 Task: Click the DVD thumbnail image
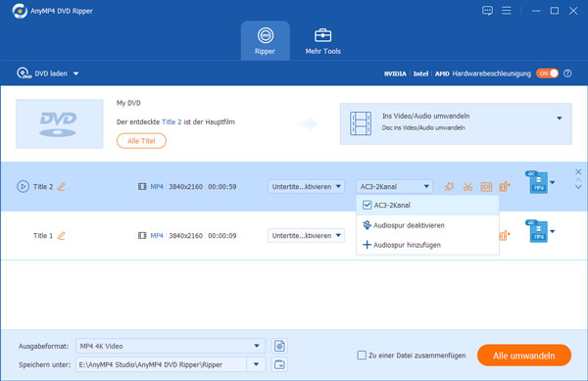click(x=59, y=123)
